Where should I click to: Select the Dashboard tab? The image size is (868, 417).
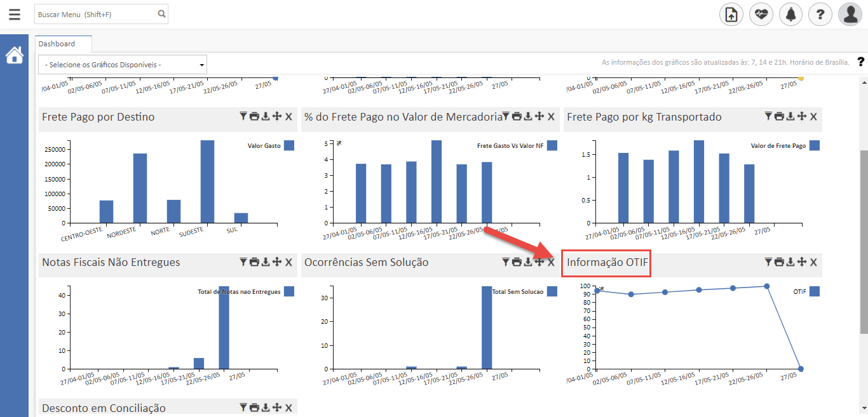pyautogui.click(x=57, y=44)
